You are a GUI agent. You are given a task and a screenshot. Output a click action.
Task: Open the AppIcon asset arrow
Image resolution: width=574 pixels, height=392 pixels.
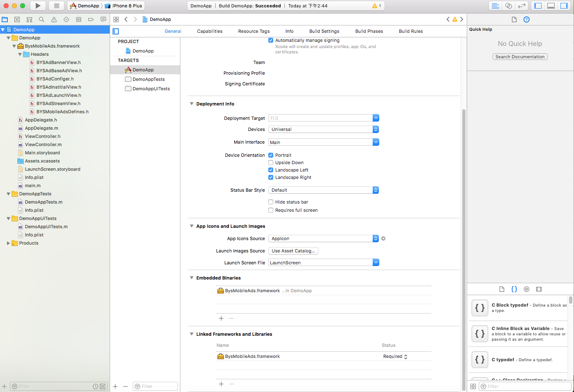point(383,238)
